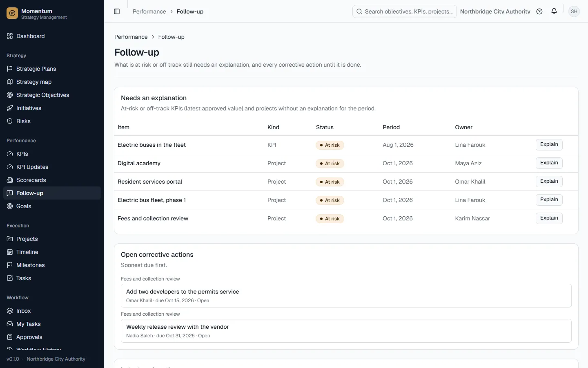
Task: Click the KPIs gauge icon
Action: pos(10,154)
